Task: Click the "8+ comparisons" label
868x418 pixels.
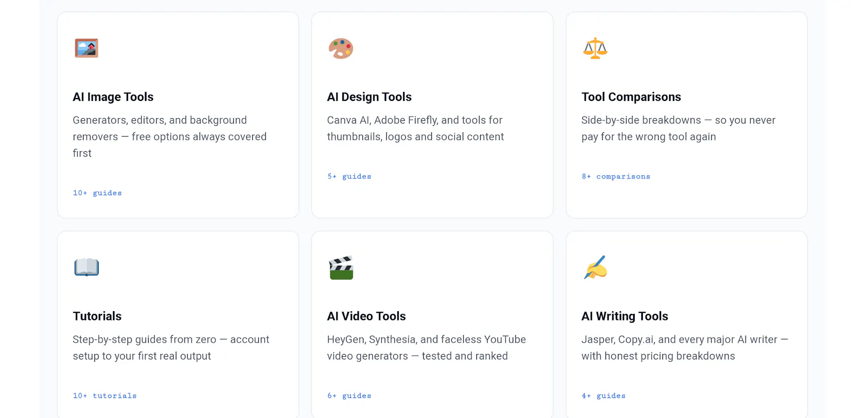Action: 616,176
